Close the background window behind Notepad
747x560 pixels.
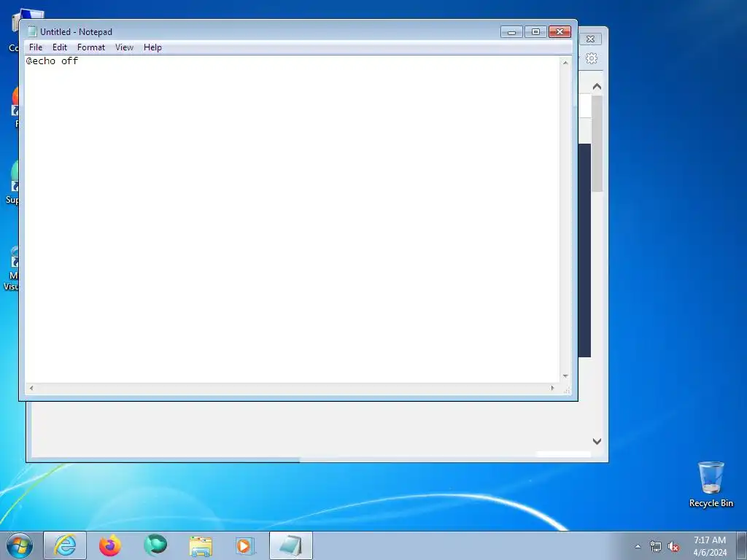tap(591, 39)
